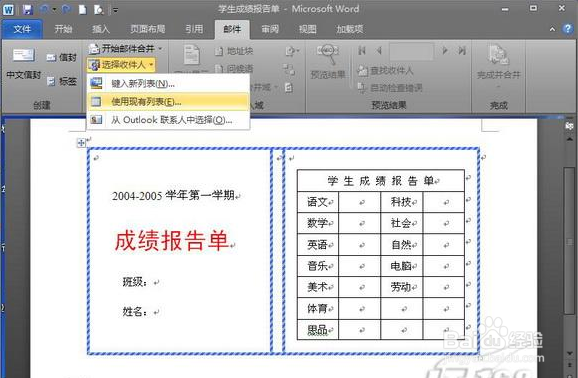Click after the 姓名: label

[x=156, y=312]
